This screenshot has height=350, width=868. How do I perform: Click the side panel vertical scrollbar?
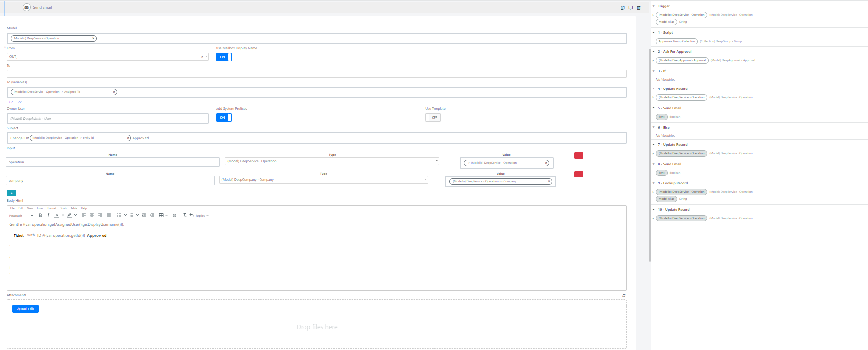tap(650, 155)
